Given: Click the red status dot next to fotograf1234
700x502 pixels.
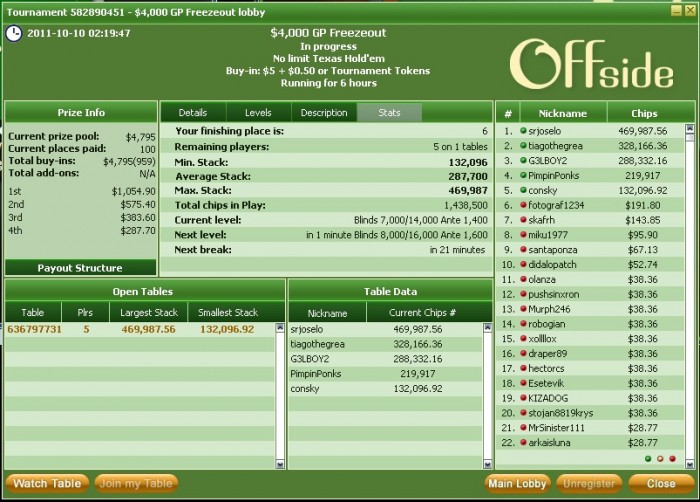Looking at the screenshot, I should (523, 205).
